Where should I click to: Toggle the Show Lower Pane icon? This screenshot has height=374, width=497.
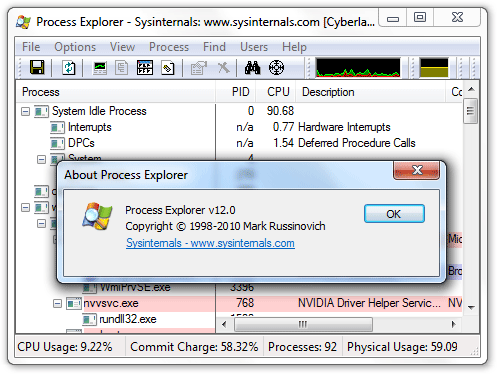point(145,68)
